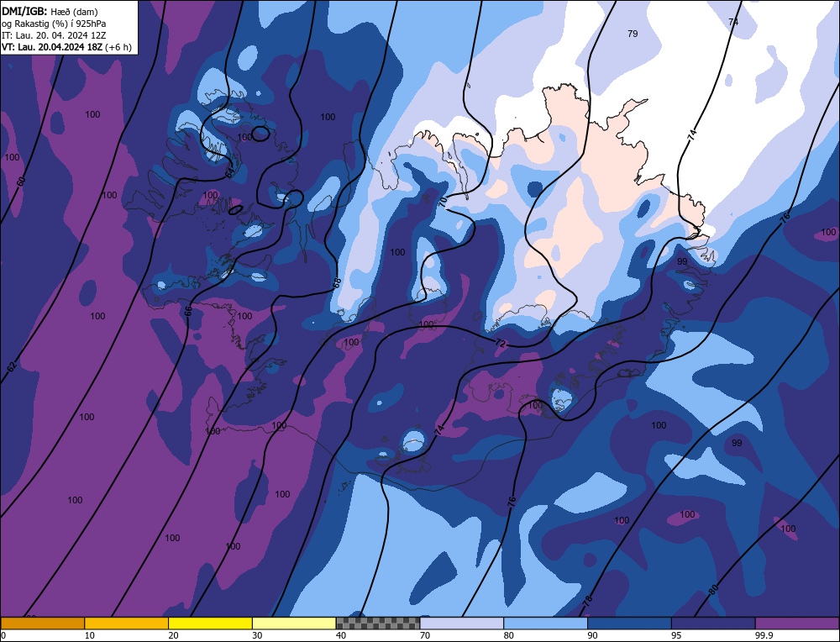
Task: Click the bright yellow 20–30 legend swatch
Action: 210,624
